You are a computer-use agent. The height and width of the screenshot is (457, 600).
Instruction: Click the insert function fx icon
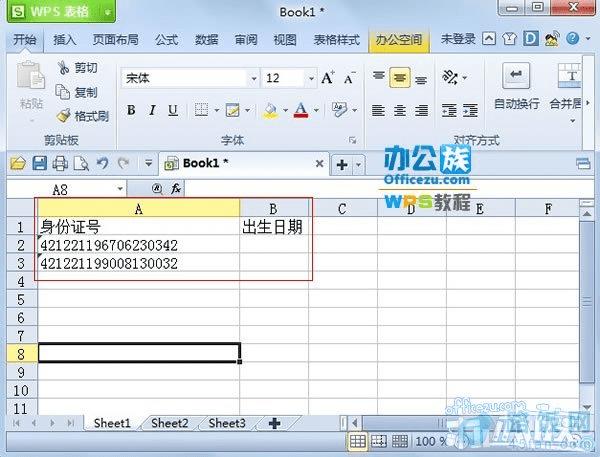(176, 189)
